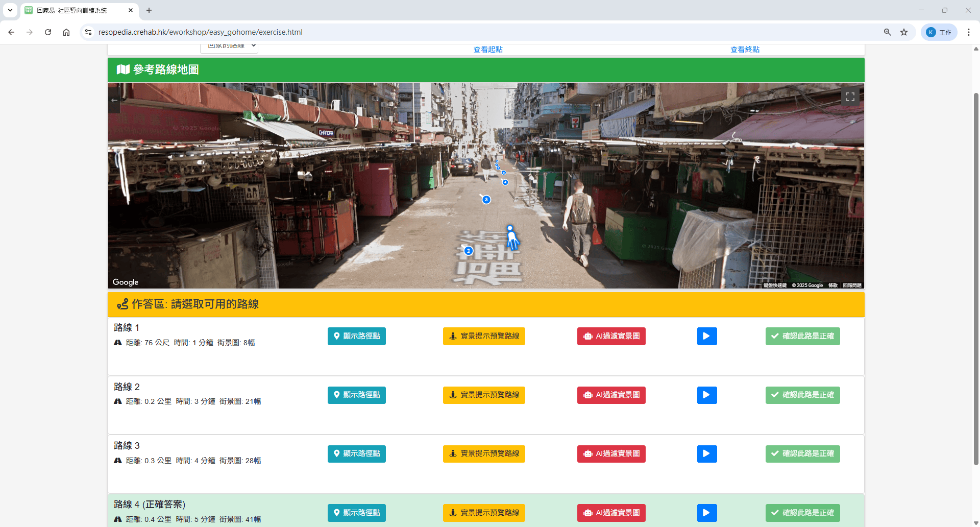Screen dimensions: 980x527
Task: Click waypoint marker 2 on the street
Action: tap(469, 251)
